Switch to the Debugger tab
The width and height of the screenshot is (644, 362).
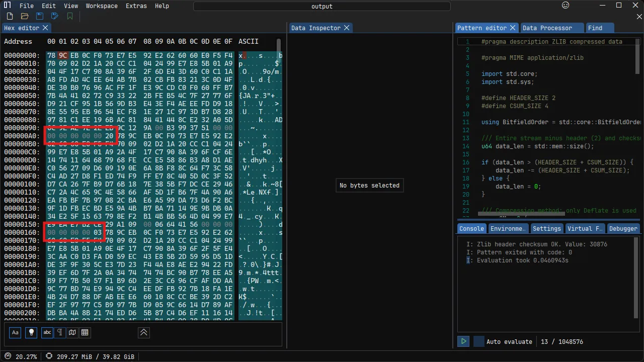tap(623, 228)
